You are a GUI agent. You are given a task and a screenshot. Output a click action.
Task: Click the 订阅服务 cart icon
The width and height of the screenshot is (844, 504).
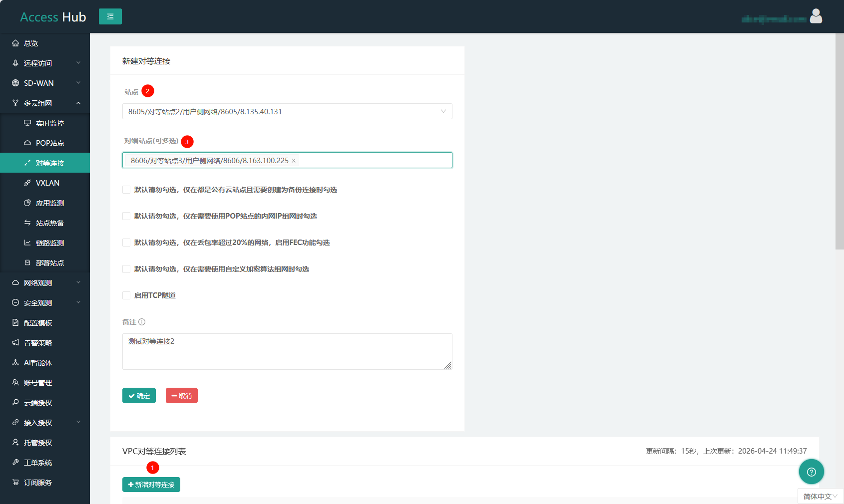pos(15,483)
